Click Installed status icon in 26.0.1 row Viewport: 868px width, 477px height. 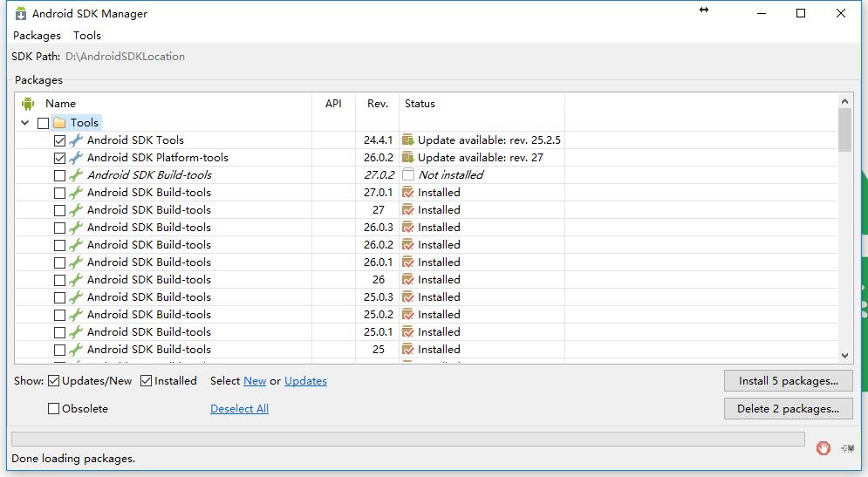click(408, 262)
